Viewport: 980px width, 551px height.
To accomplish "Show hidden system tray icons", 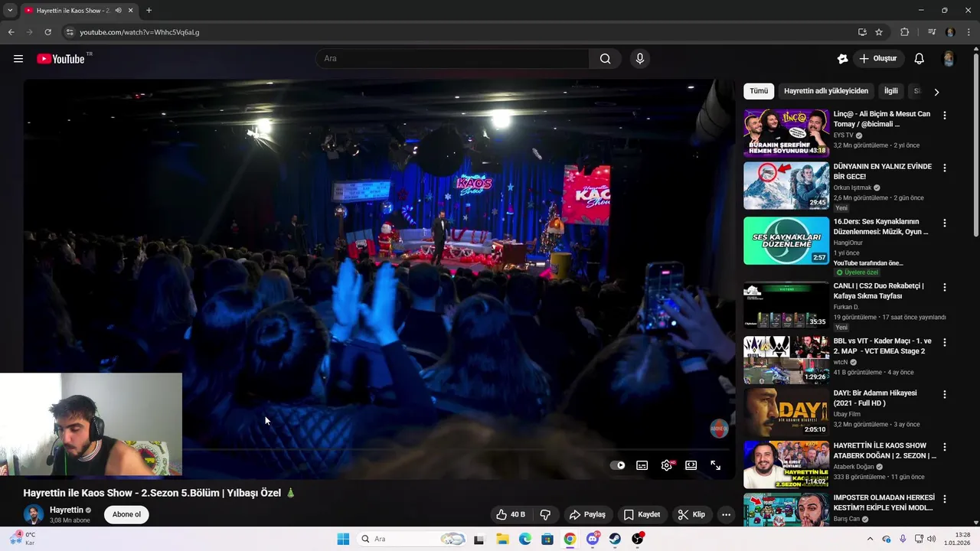I will click(x=870, y=540).
